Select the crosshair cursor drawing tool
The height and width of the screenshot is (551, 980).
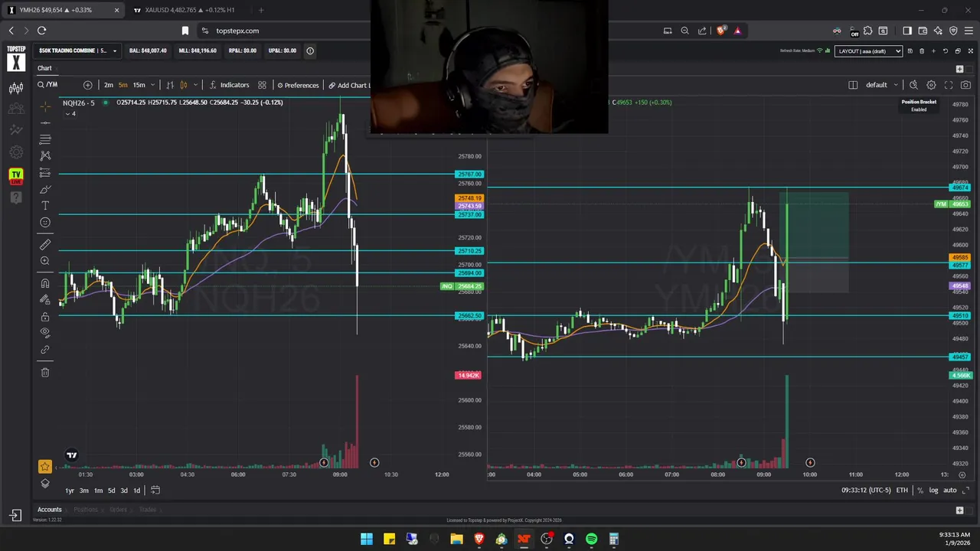coord(45,106)
